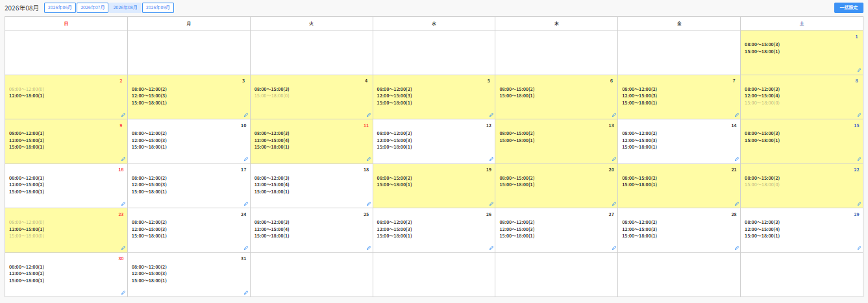Click the 15:00〜18:00(1) slot on August 6
Screen dimensions: 868x303
pos(517,96)
